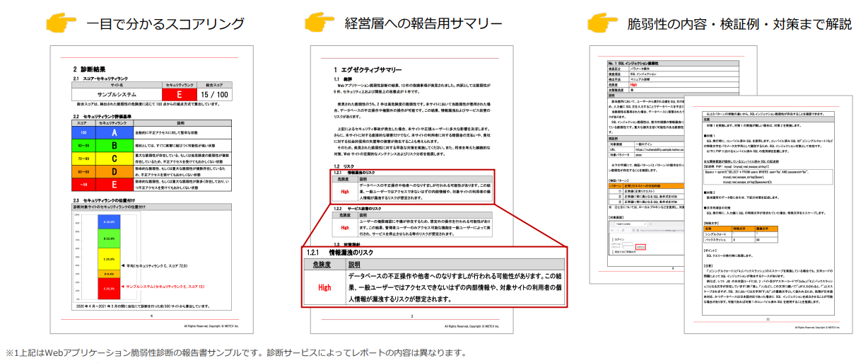Click the 2 診断結果 section title
This screenshot has width=868, height=363.
[x=91, y=69]
